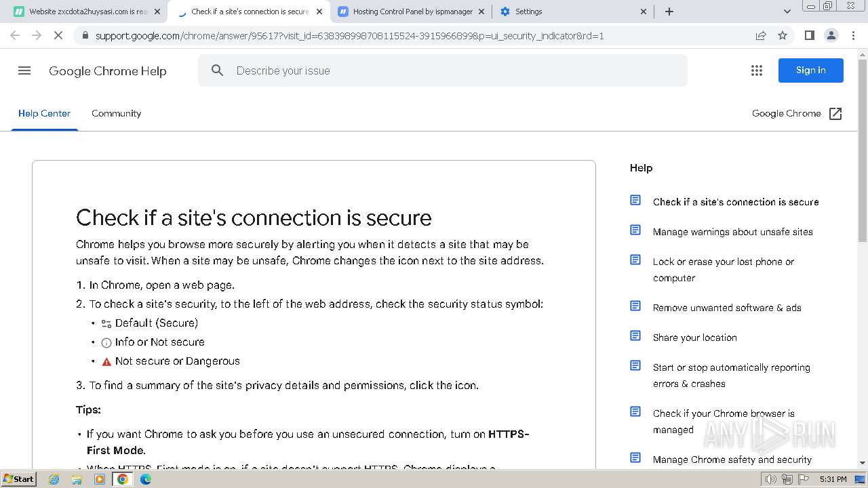
Task: Open 'Remove unwanted software & ads' link
Action: [x=727, y=308]
